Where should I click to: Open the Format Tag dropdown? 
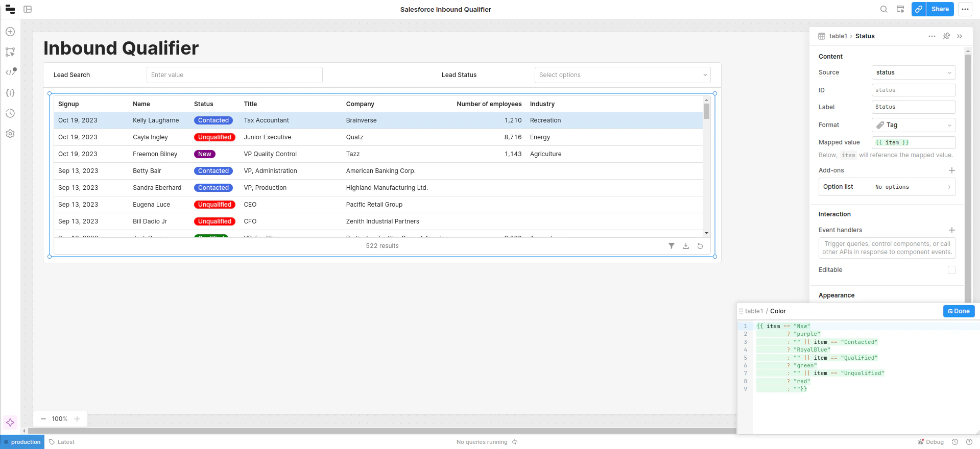[914, 125]
